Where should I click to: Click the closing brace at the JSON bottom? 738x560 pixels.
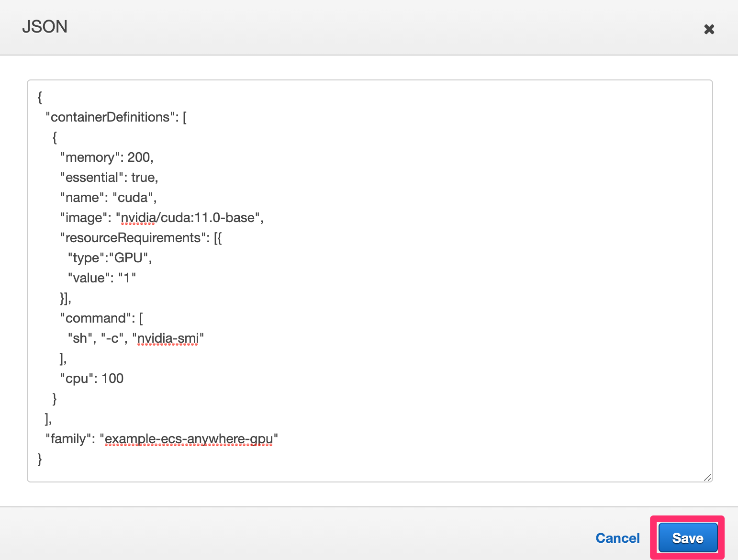tap(39, 459)
